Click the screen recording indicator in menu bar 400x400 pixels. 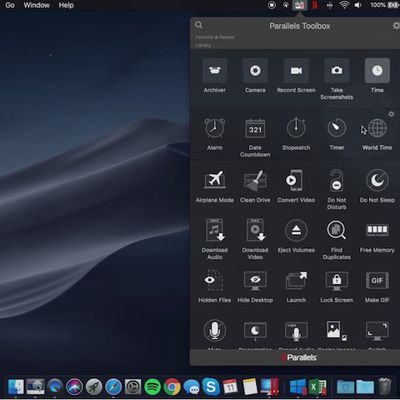pos(272,5)
